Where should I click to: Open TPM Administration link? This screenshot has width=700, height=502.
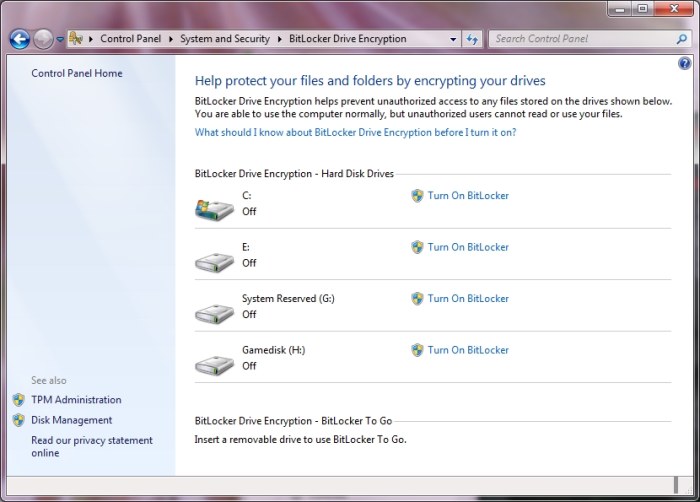tap(76, 400)
